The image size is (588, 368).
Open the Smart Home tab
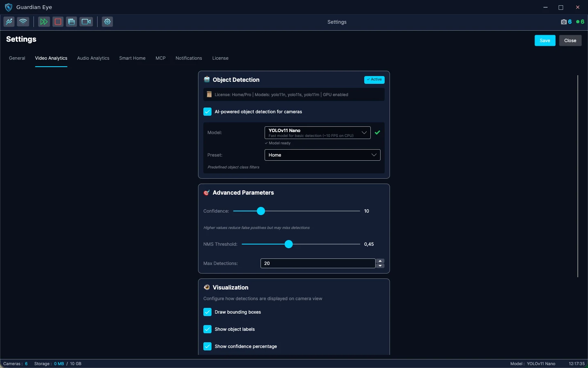point(132,58)
